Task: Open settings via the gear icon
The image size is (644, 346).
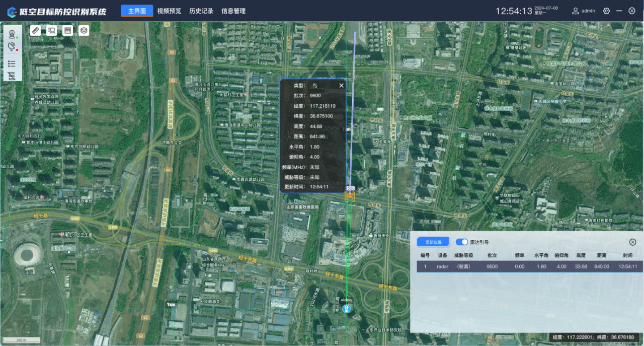Action: pos(606,11)
